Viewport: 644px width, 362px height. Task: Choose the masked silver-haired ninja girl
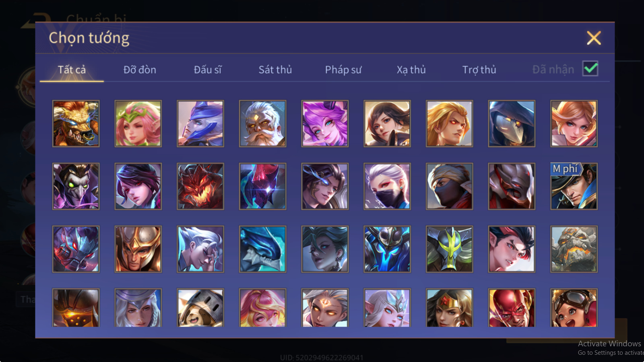tap(387, 186)
